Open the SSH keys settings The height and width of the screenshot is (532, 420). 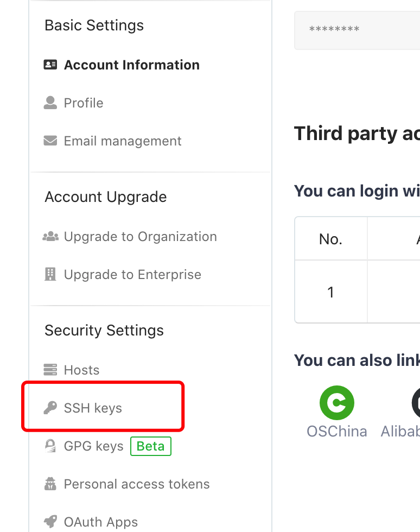pyautogui.click(x=93, y=408)
